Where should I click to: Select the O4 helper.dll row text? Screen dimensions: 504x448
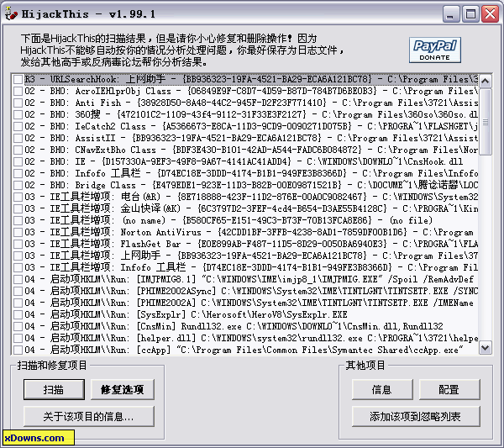coord(251,338)
